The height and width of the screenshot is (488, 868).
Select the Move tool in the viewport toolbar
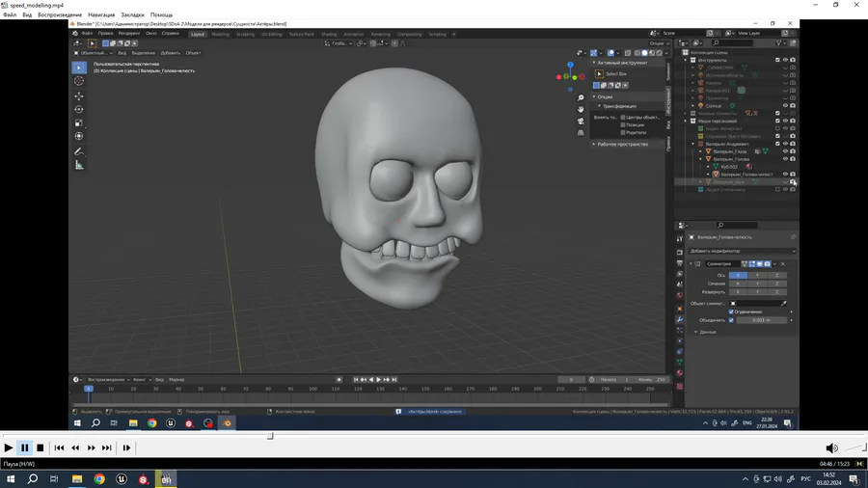pos(79,95)
